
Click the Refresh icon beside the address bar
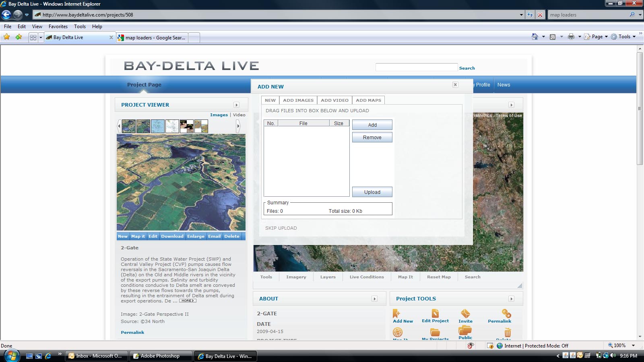tap(530, 15)
